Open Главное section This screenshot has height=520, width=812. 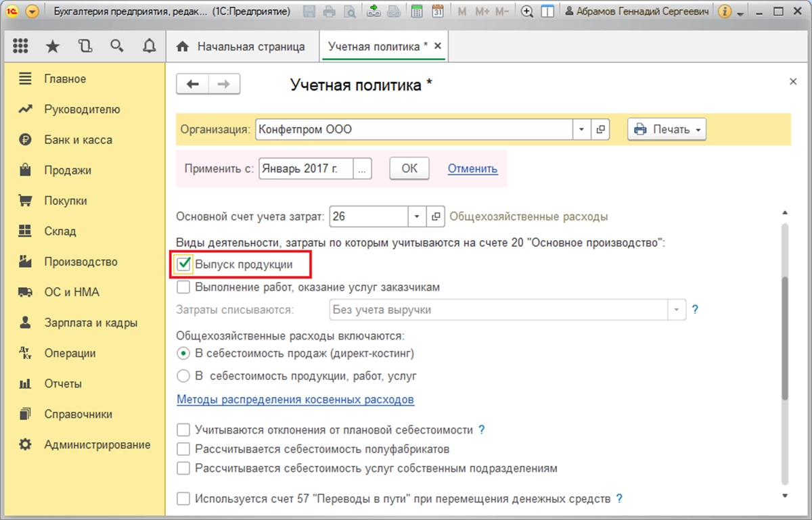click(x=65, y=79)
